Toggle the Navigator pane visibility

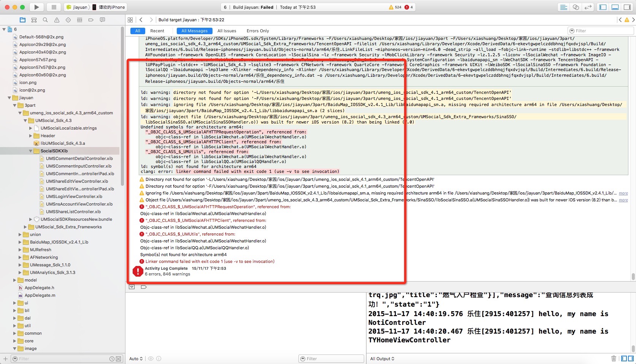pos(603,7)
